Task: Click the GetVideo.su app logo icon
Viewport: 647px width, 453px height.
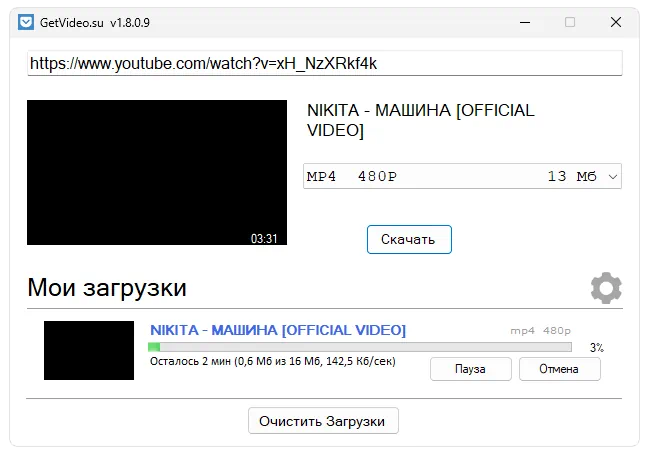Action: coord(26,22)
